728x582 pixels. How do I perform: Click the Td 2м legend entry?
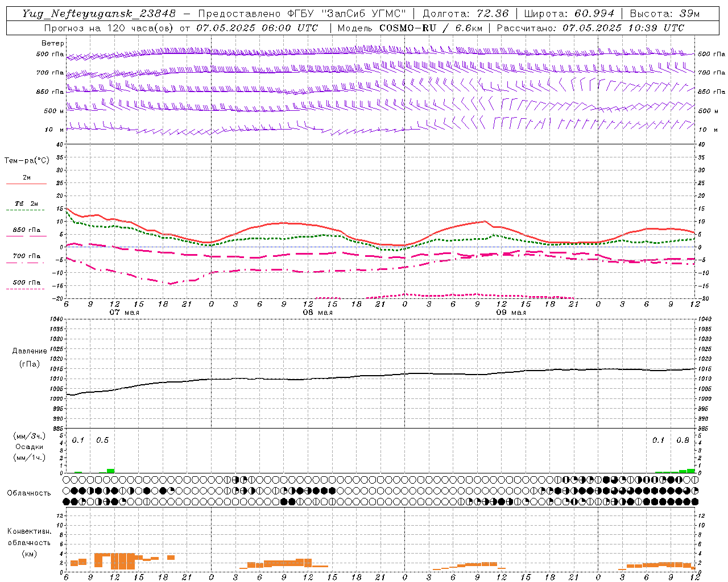27,203
